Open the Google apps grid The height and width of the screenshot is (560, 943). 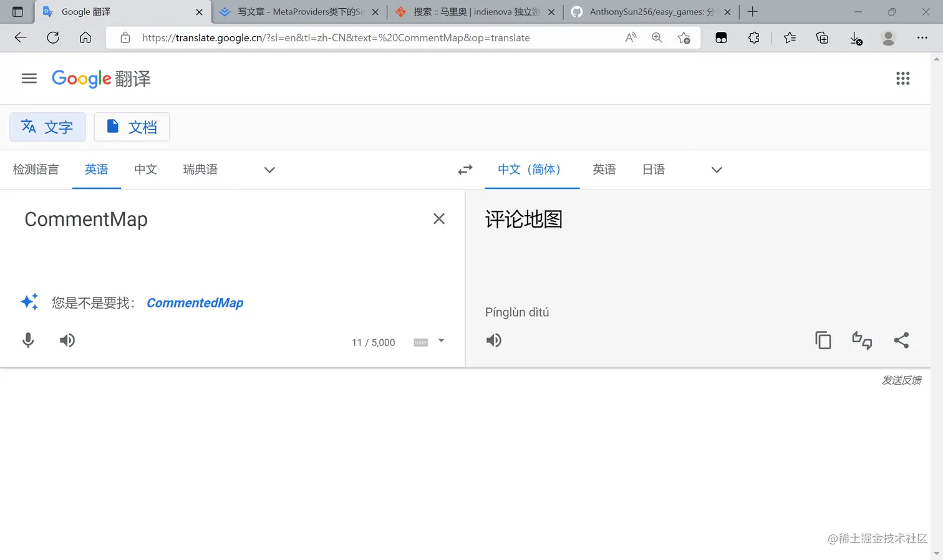point(902,79)
